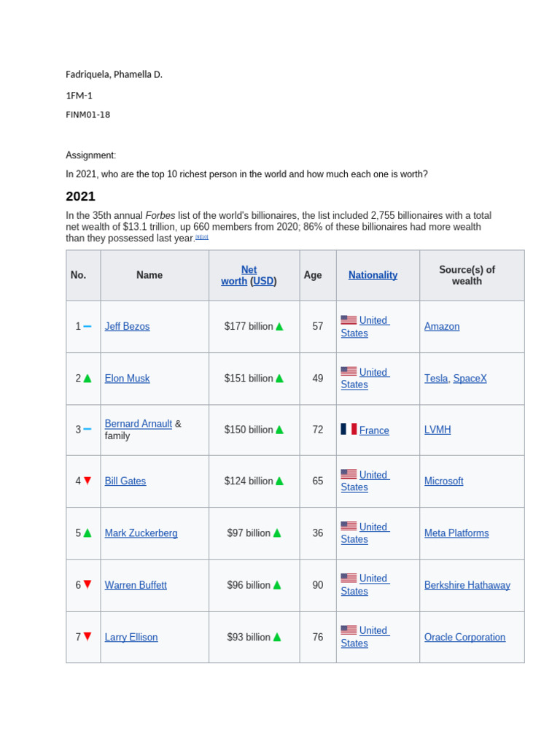
Task: Follow the LVMH link
Action: click(x=437, y=429)
